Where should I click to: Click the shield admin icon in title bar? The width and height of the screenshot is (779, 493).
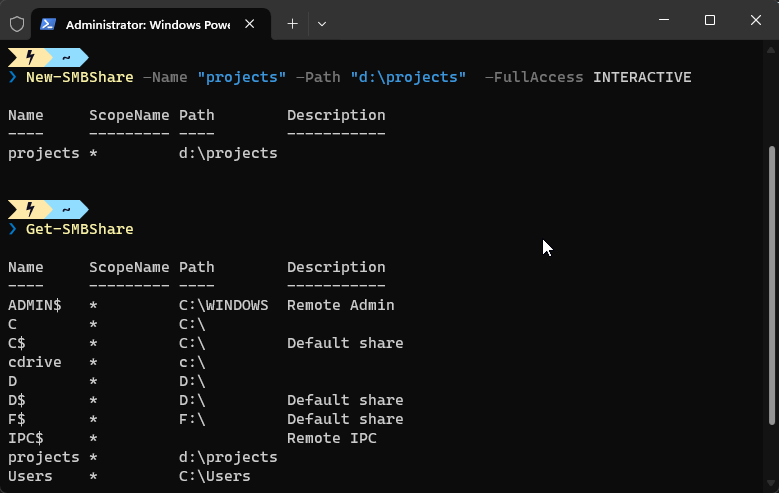click(17, 24)
